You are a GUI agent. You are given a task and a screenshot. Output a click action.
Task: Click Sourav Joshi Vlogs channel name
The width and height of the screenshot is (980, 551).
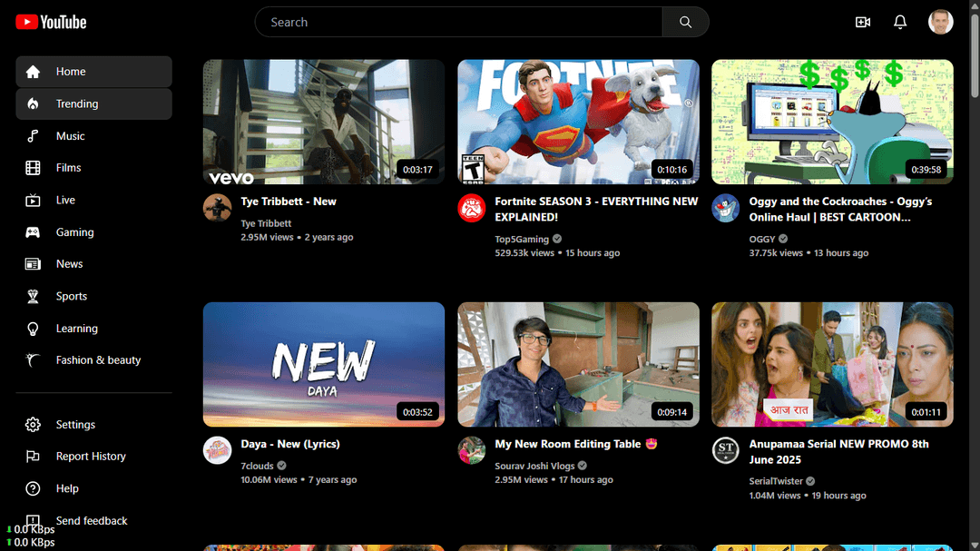(535, 466)
